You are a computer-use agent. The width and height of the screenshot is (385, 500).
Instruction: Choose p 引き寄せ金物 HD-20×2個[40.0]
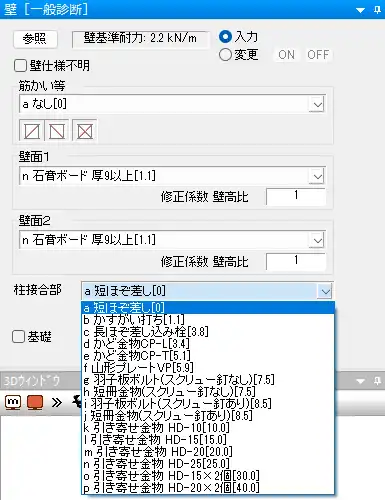tap(208, 488)
